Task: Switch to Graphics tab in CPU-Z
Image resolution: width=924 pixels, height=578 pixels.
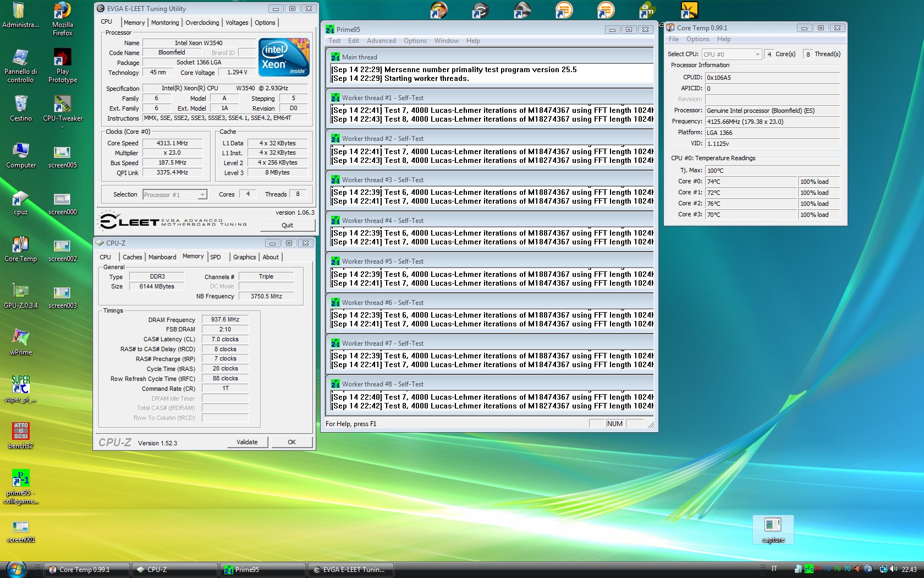Action: coord(244,257)
